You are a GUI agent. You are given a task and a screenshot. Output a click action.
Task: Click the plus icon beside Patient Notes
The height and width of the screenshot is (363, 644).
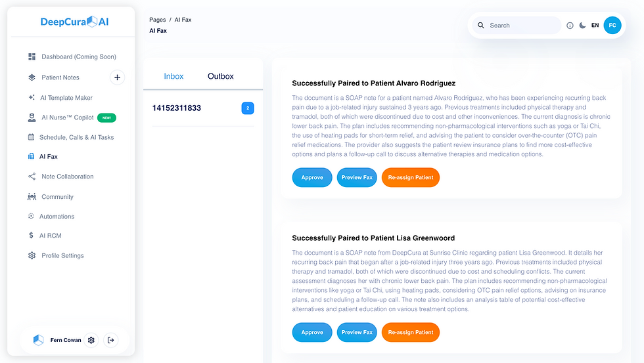pos(117,77)
